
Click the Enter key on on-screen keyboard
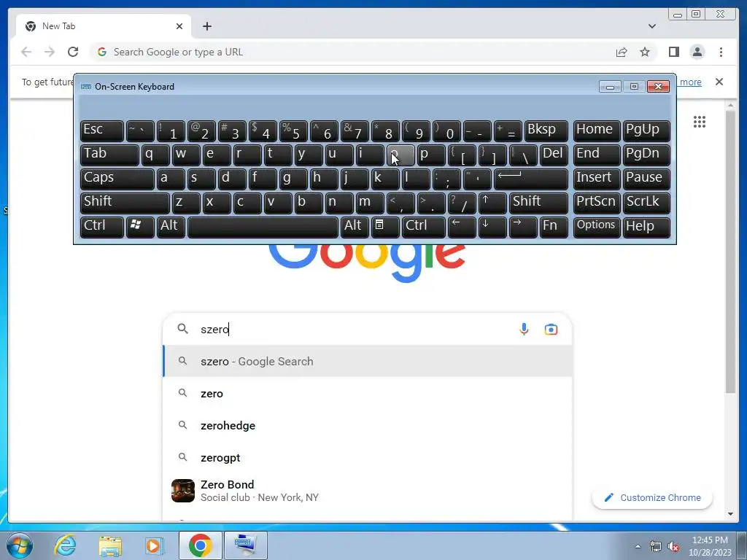tap(531, 179)
